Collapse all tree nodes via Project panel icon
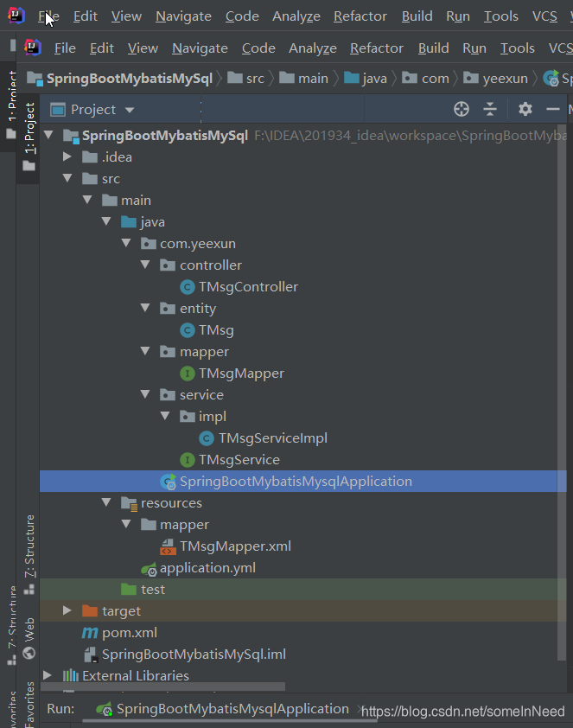 point(489,109)
